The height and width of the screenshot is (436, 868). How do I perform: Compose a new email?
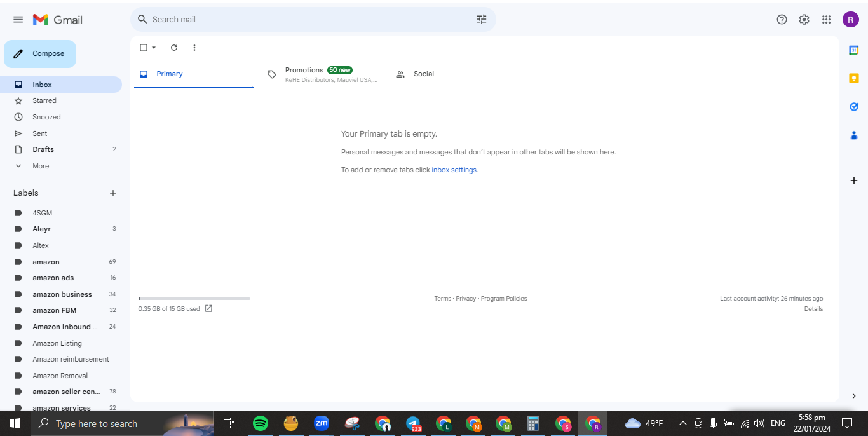click(x=40, y=54)
